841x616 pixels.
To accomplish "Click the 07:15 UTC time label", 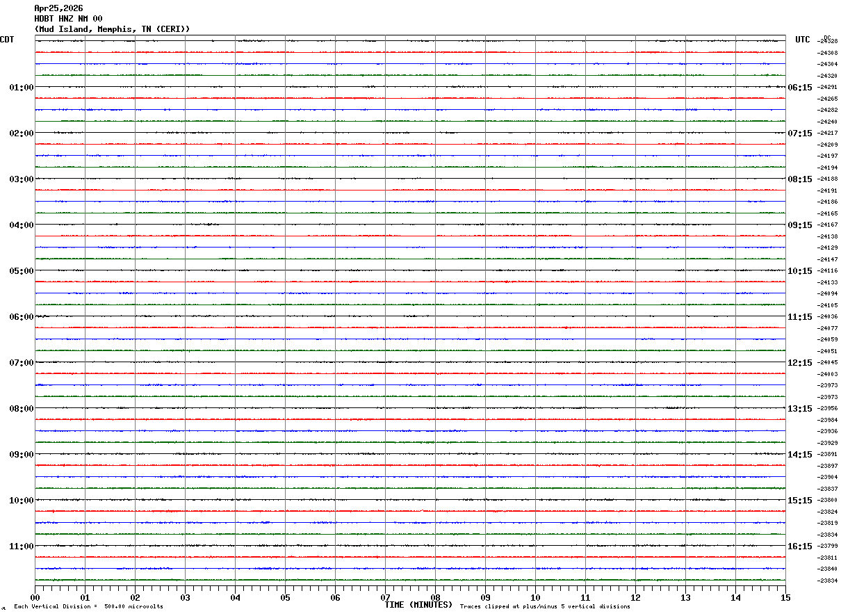I will (800, 133).
